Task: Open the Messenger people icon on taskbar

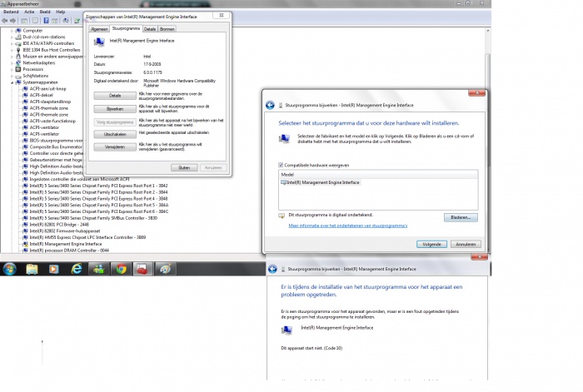Action: pos(99,269)
